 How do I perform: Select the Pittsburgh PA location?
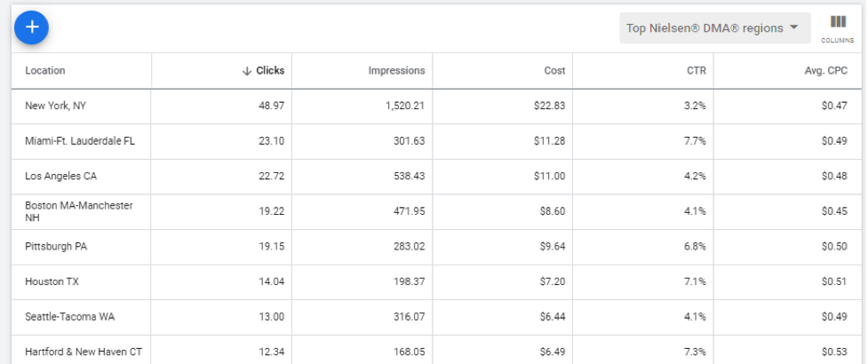[56, 246]
